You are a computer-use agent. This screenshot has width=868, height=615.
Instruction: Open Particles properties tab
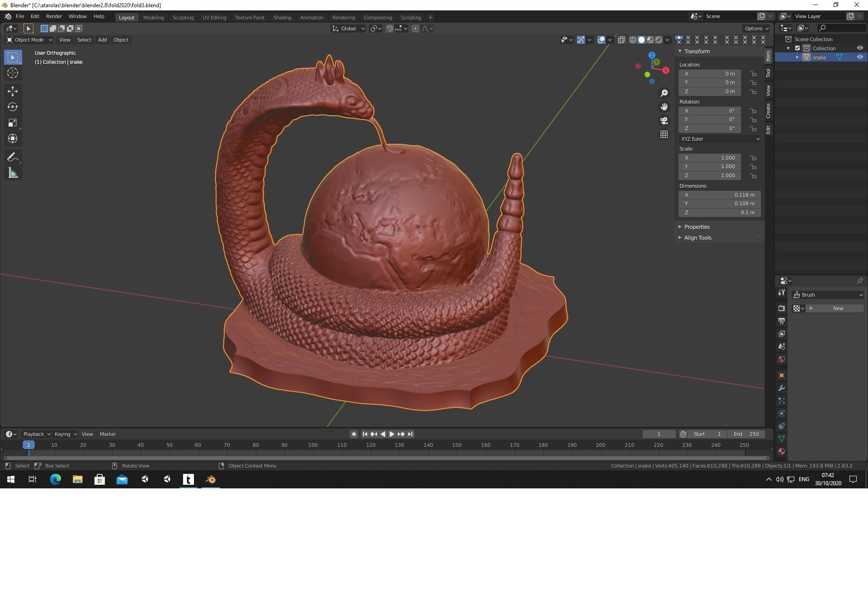click(x=782, y=401)
